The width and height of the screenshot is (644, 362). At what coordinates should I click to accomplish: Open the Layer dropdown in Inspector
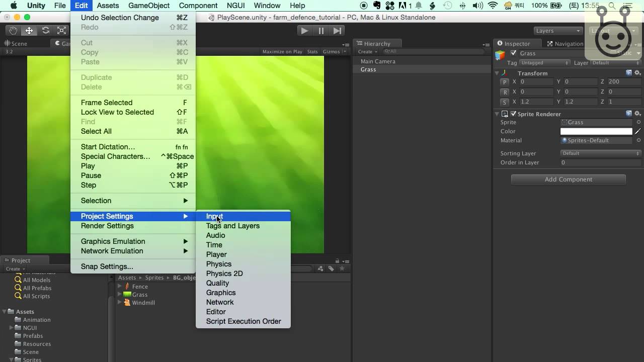pos(615,63)
